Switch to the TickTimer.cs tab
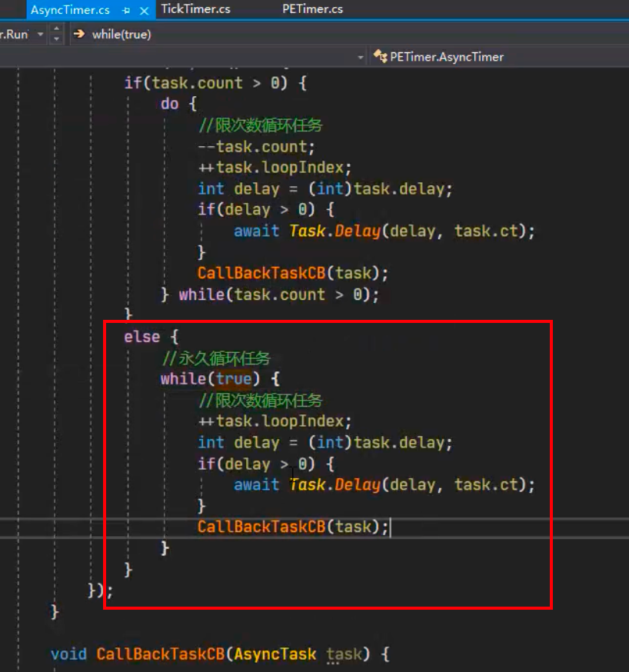Viewport: 629px width, 672px height. (x=196, y=9)
